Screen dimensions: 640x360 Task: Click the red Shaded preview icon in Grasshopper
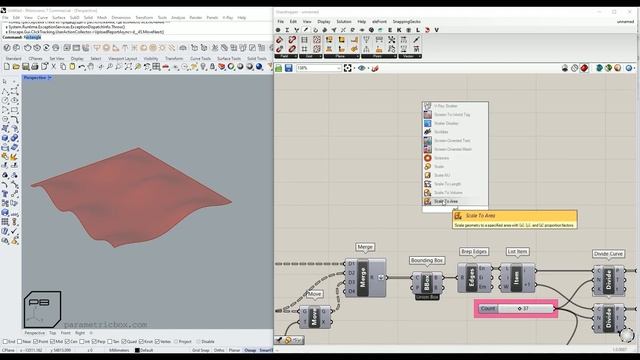584,68
